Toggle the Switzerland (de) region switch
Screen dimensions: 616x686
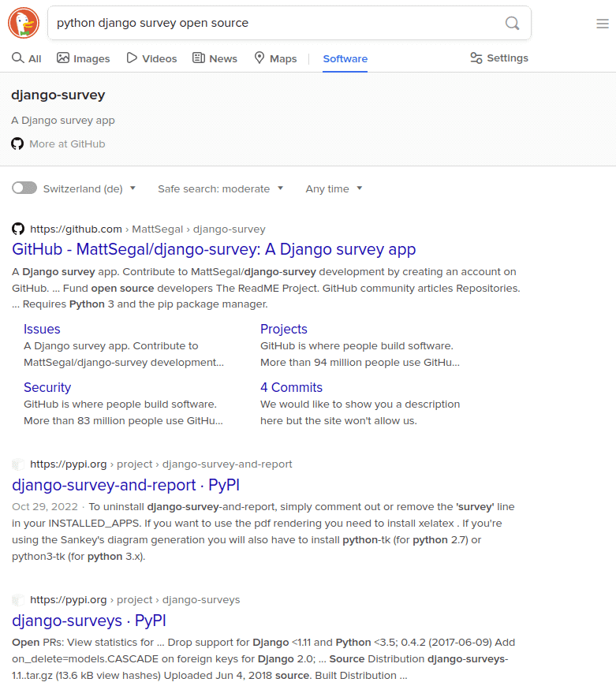point(24,188)
